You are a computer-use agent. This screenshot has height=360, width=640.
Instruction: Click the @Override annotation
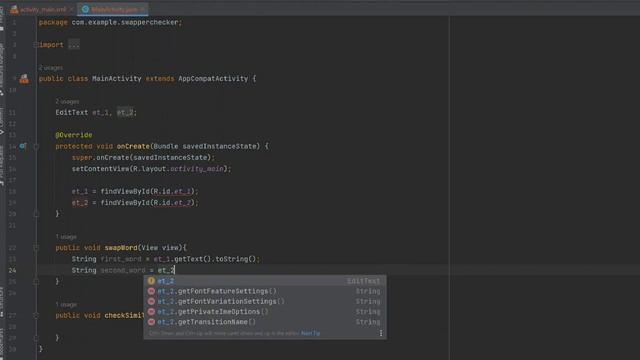[74, 135]
